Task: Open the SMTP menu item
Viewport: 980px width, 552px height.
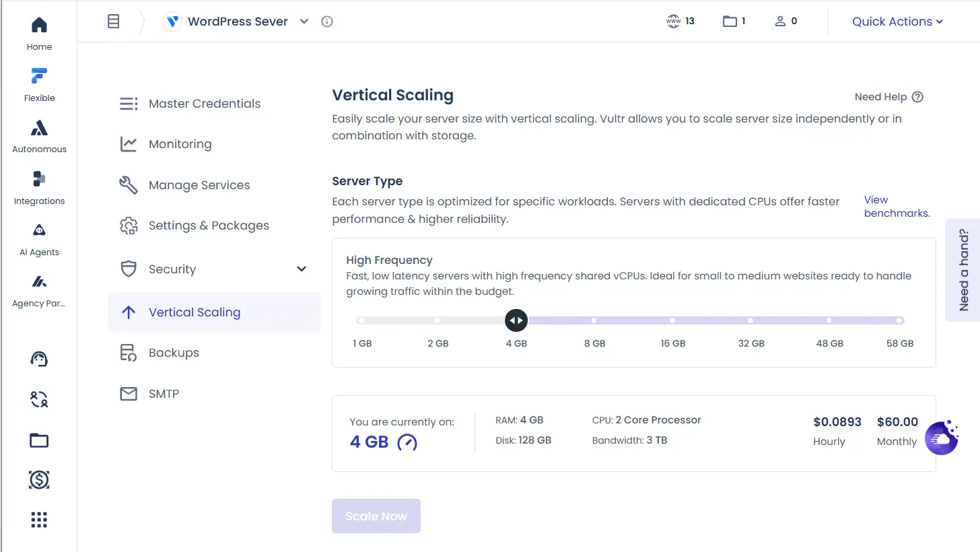Action: (x=214, y=394)
